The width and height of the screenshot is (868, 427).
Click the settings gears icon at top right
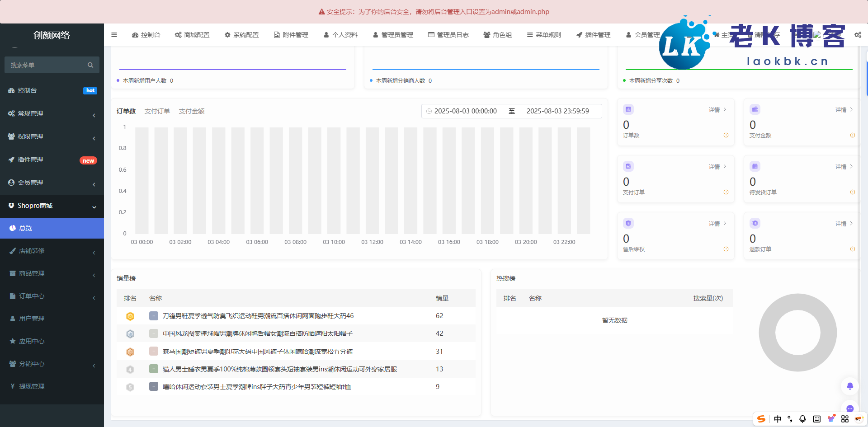pos(858,35)
